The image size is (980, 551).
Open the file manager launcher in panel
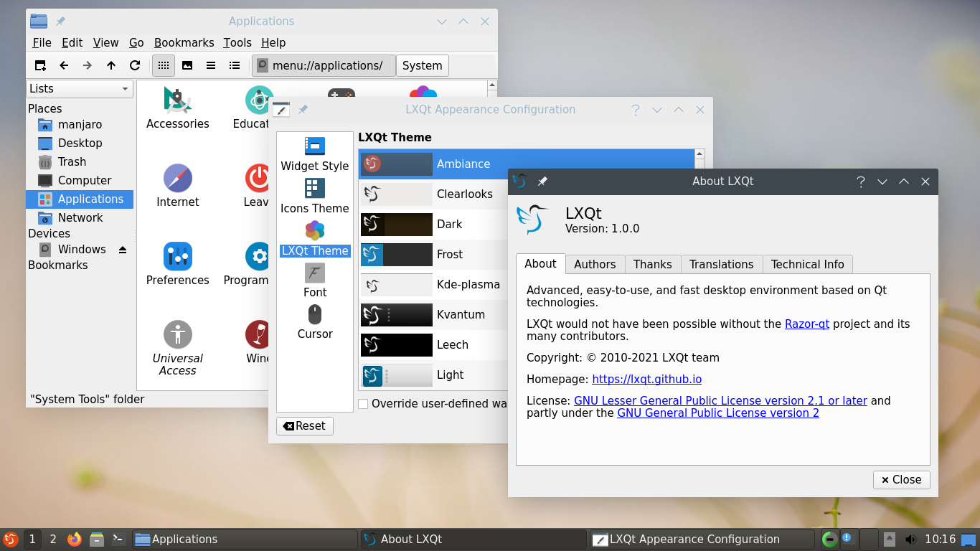[97, 539]
